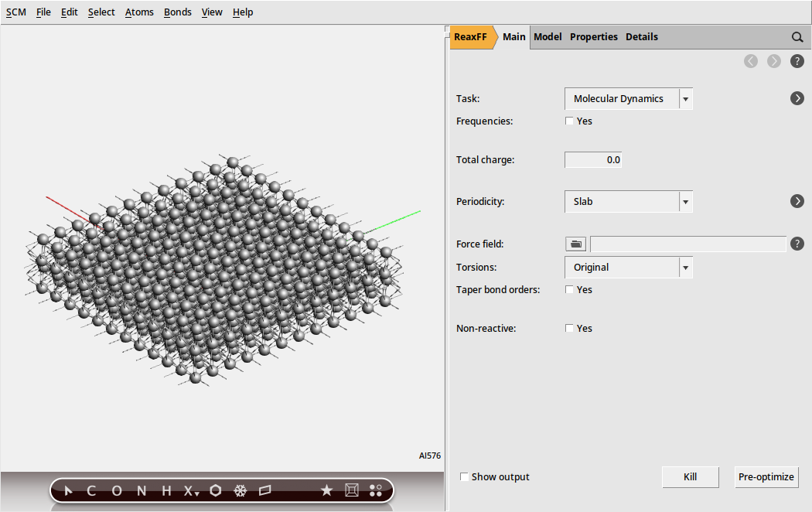The image size is (812, 512).
Task: Click the Total charge input field
Action: tap(593, 160)
